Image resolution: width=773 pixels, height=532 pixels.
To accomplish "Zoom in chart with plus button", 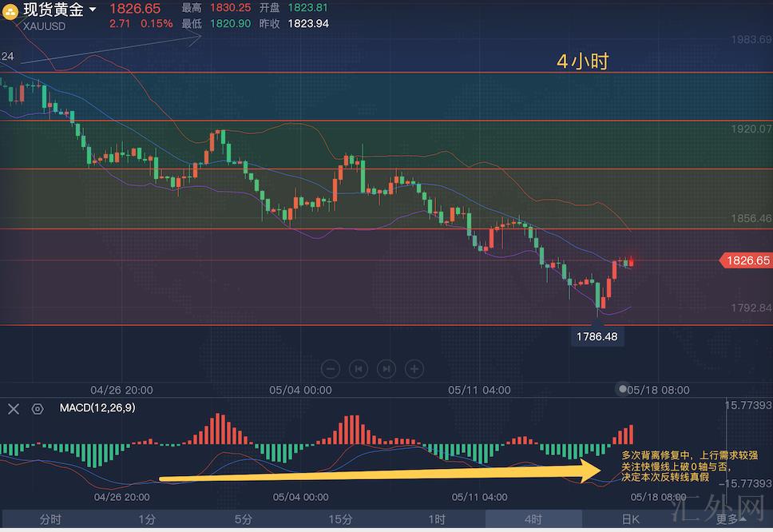I will point(414,368).
